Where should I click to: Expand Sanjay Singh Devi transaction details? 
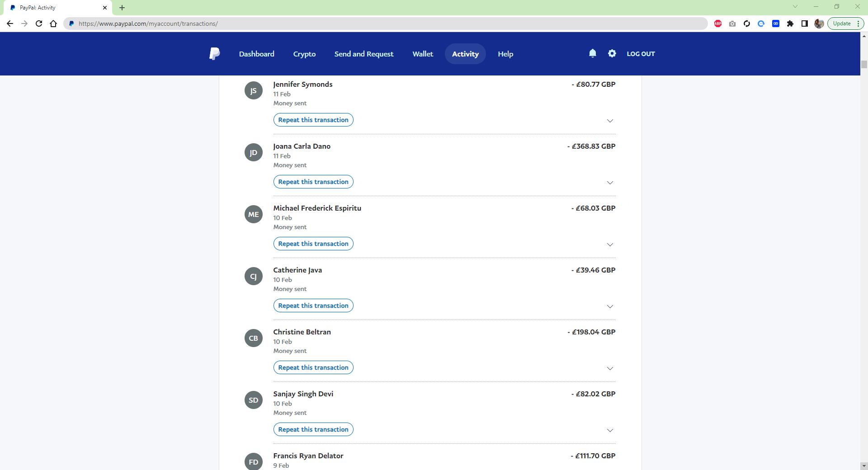coord(609,430)
